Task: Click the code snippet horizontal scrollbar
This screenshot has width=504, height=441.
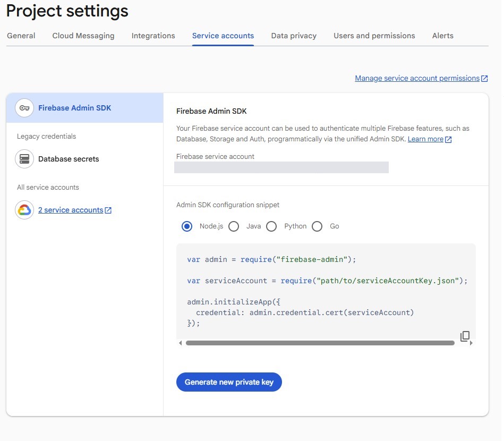Action: click(320, 343)
